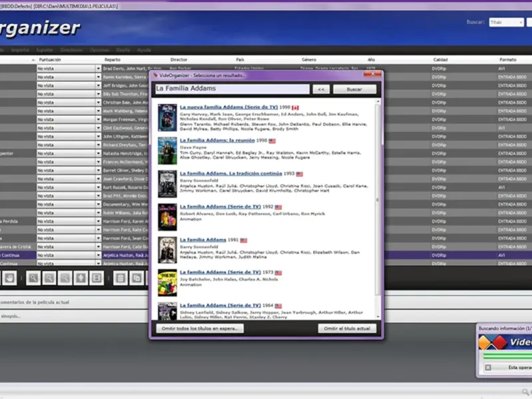This screenshot has height=399, width=532.
Task: Select La familia Addams (Serie de TV) 1992 link
Action: pyautogui.click(x=220, y=207)
